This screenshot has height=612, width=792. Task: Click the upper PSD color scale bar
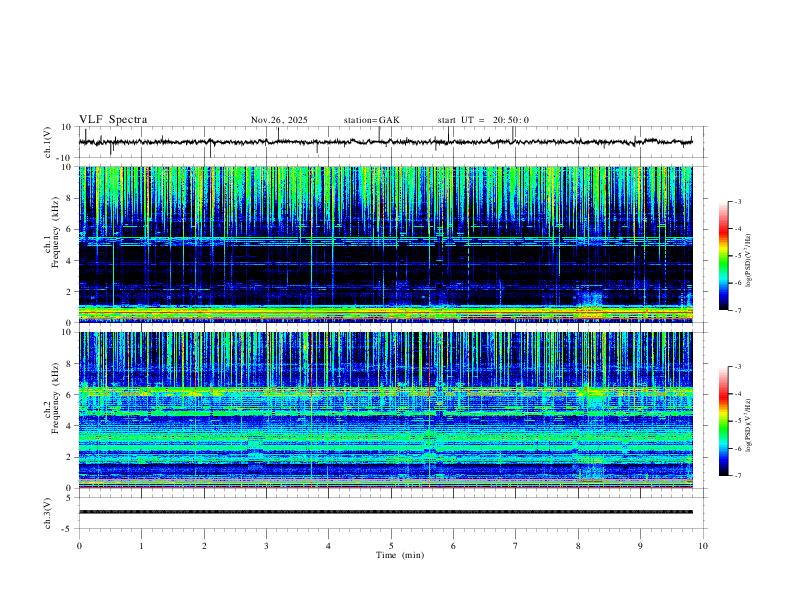pyautogui.click(x=723, y=256)
